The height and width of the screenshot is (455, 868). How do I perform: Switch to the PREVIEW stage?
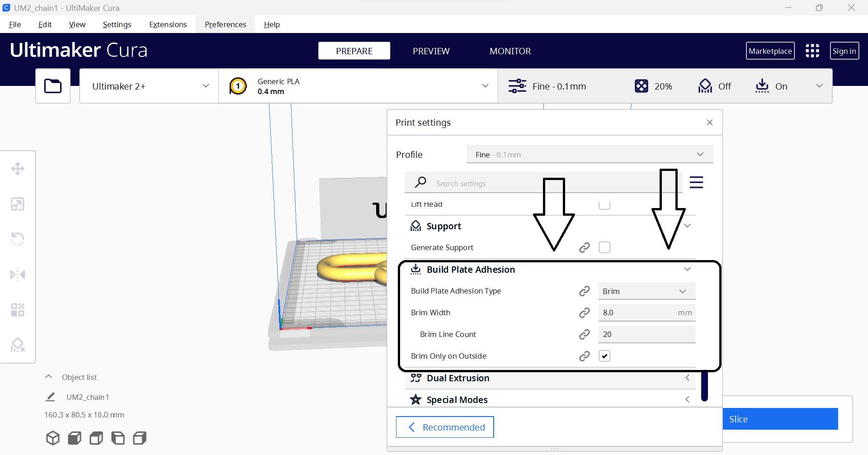click(x=431, y=51)
